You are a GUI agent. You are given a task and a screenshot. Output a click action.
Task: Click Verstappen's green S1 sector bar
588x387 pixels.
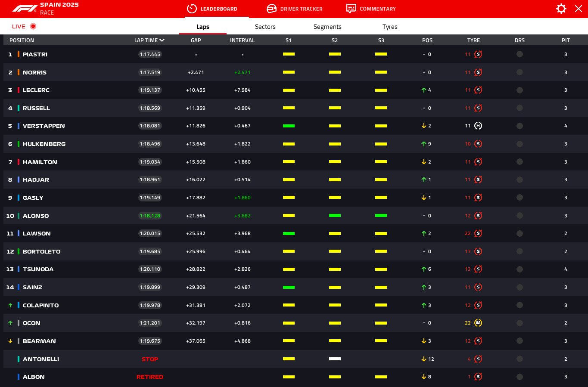(289, 126)
